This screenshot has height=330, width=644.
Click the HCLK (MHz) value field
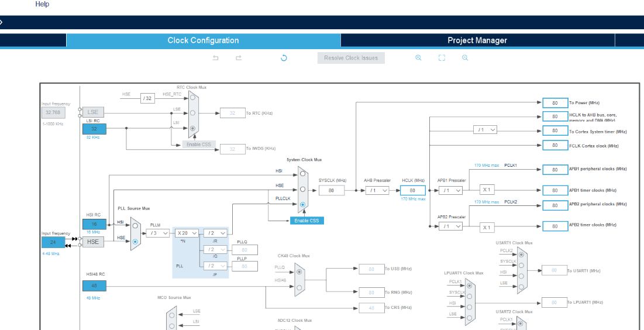point(412,190)
